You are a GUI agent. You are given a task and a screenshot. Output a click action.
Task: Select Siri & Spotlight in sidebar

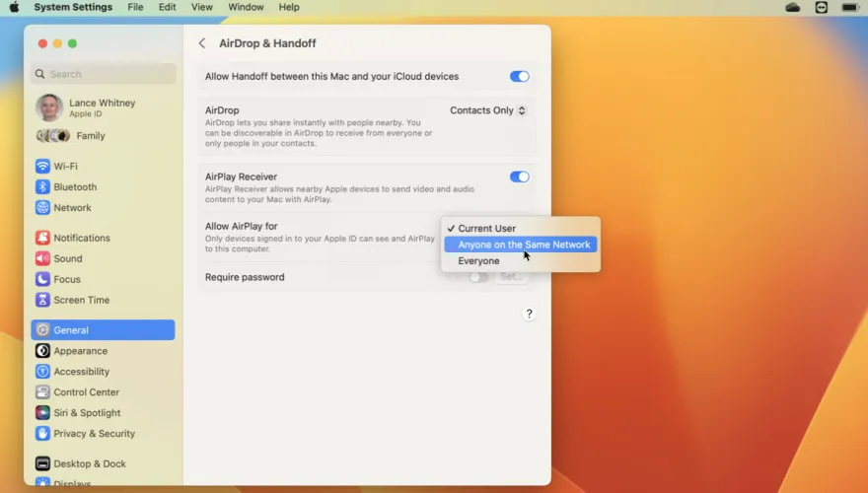(87, 413)
